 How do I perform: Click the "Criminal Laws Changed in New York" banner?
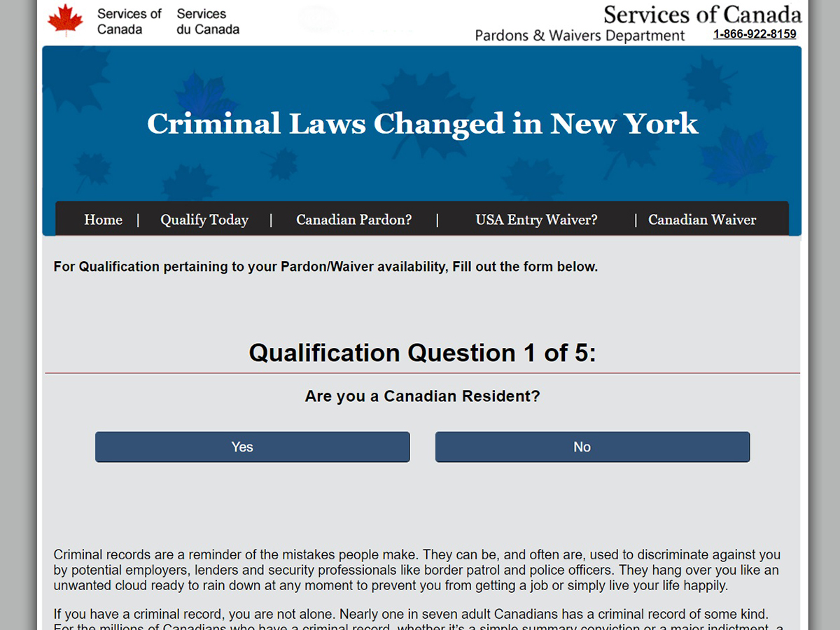(x=422, y=124)
